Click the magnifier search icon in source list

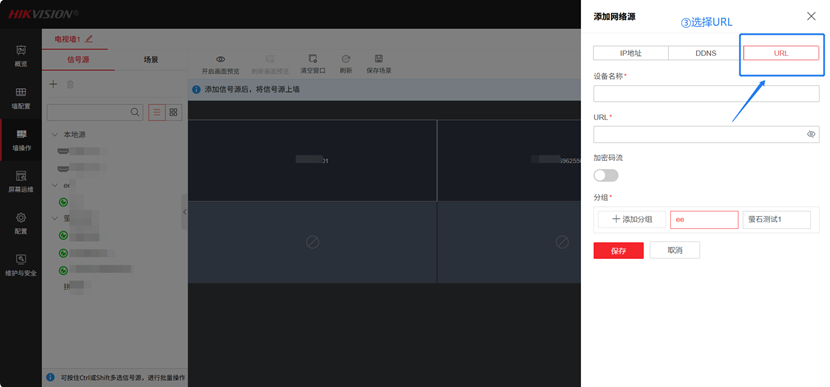click(135, 112)
